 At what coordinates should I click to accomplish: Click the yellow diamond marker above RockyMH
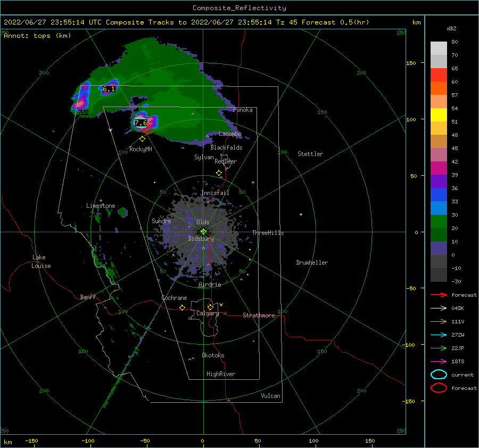click(x=142, y=139)
